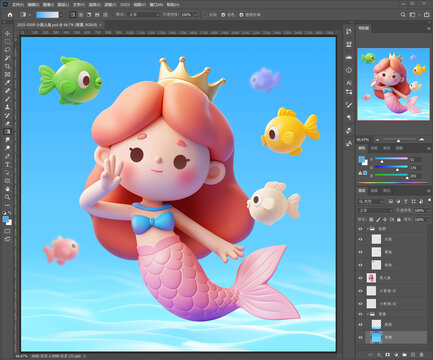Click the Home button in options bar
The width and height of the screenshot is (433, 360).
[10, 15]
